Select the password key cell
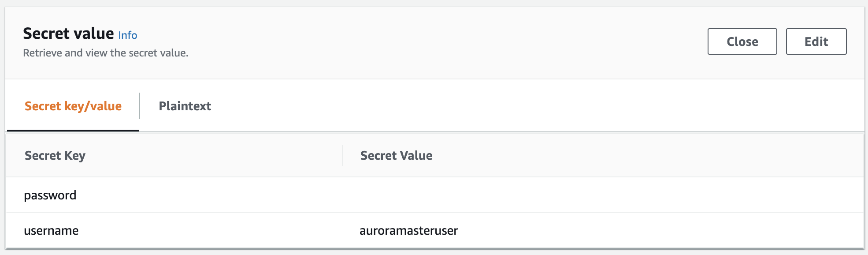This screenshot has width=868, height=255. [174, 195]
